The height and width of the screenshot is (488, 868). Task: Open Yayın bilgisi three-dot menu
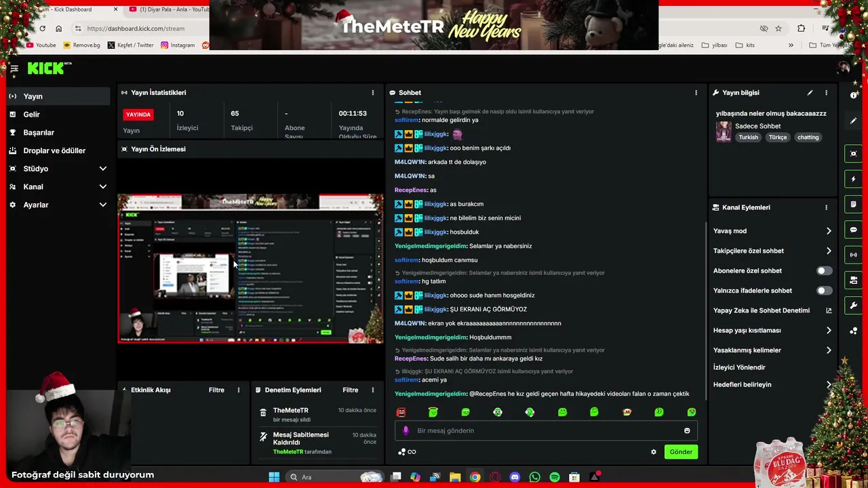(826, 93)
